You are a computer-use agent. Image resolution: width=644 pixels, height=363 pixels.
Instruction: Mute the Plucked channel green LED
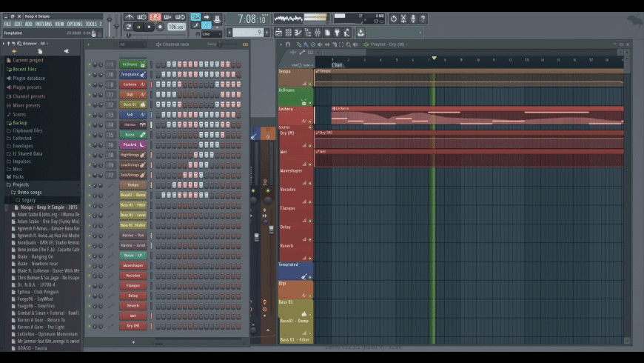pos(89,145)
